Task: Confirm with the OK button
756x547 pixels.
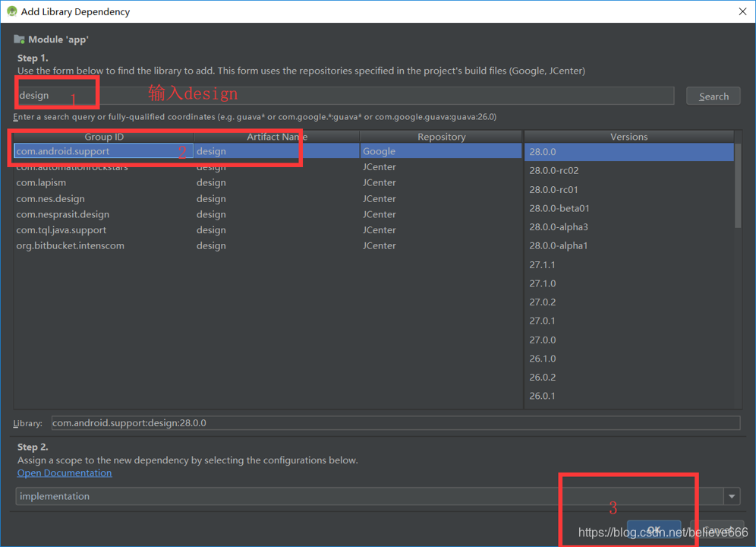Action: tap(654, 530)
